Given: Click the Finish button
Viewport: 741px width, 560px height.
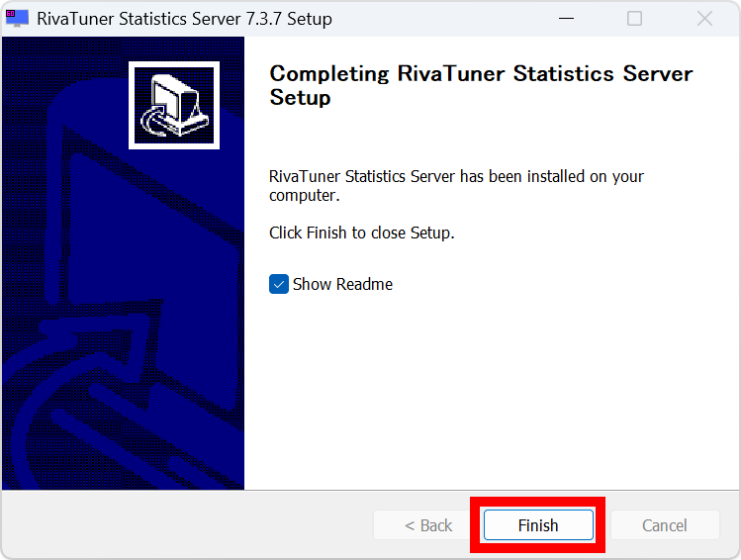Looking at the screenshot, I should pos(538,525).
